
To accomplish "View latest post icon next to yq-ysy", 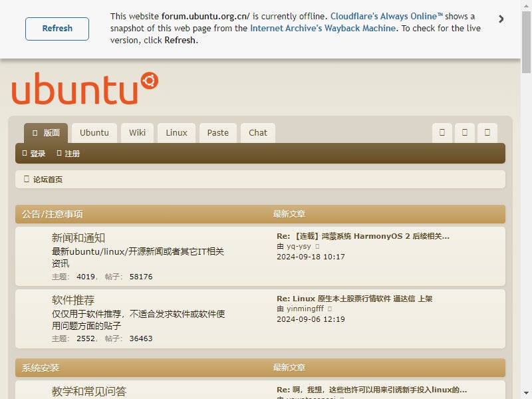I will pyautogui.click(x=317, y=247).
